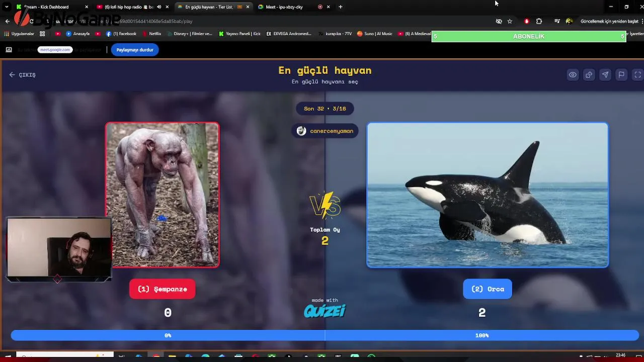This screenshot has height=362, width=644.
Task: Open the Yayıncı Paneli | Kick bookmark
Action: pyautogui.click(x=240, y=34)
